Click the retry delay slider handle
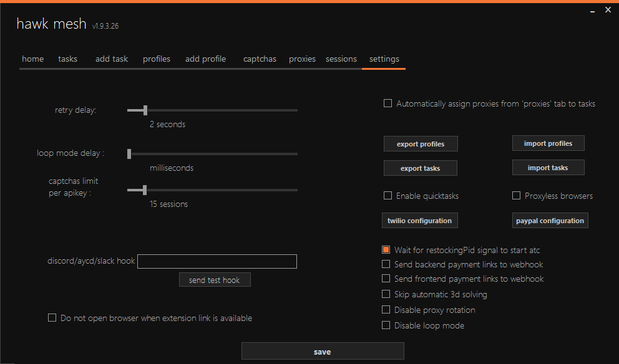The image size is (619, 364). click(x=145, y=110)
